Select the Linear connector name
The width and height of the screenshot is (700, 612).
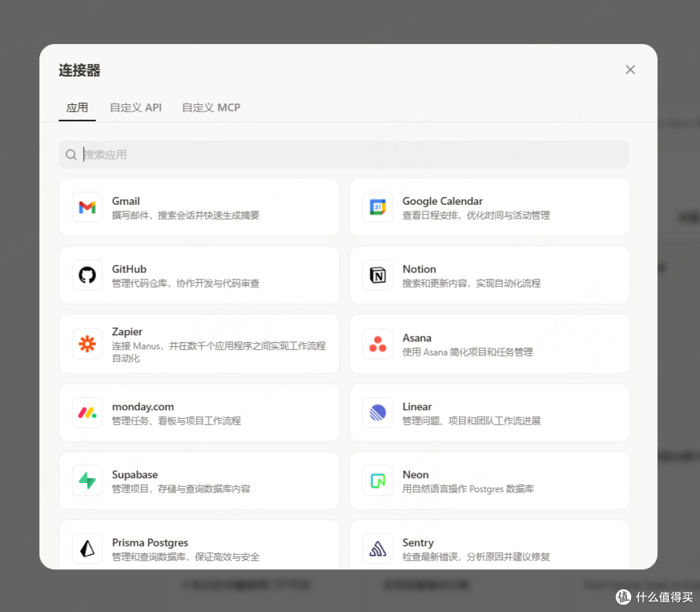tap(417, 406)
